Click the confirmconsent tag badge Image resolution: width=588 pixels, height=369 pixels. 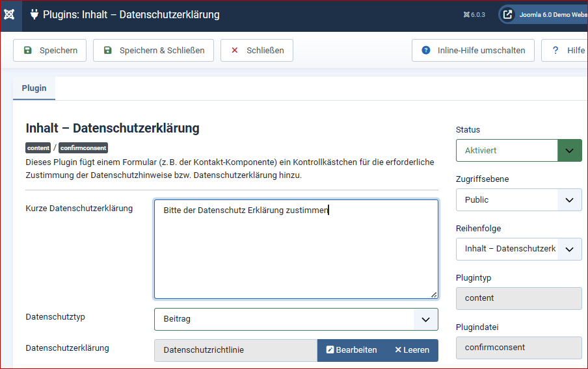tap(83, 148)
